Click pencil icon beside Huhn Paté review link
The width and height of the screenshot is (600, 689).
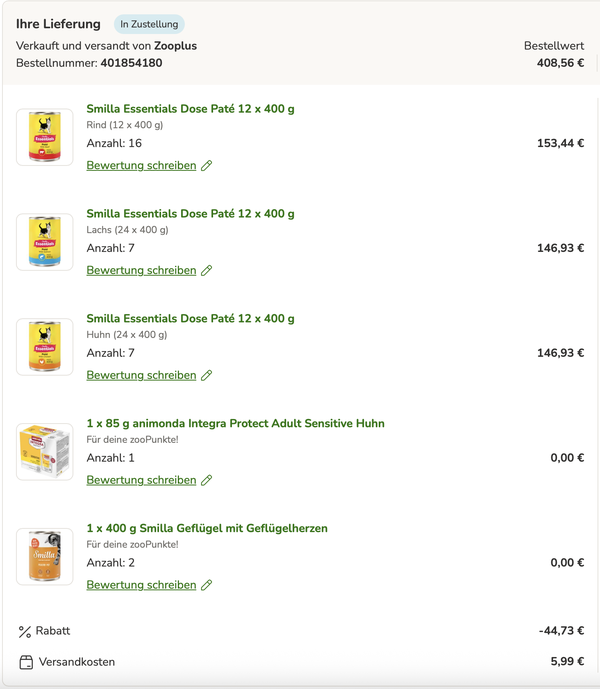pyautogui.click(x=207, y=375)
